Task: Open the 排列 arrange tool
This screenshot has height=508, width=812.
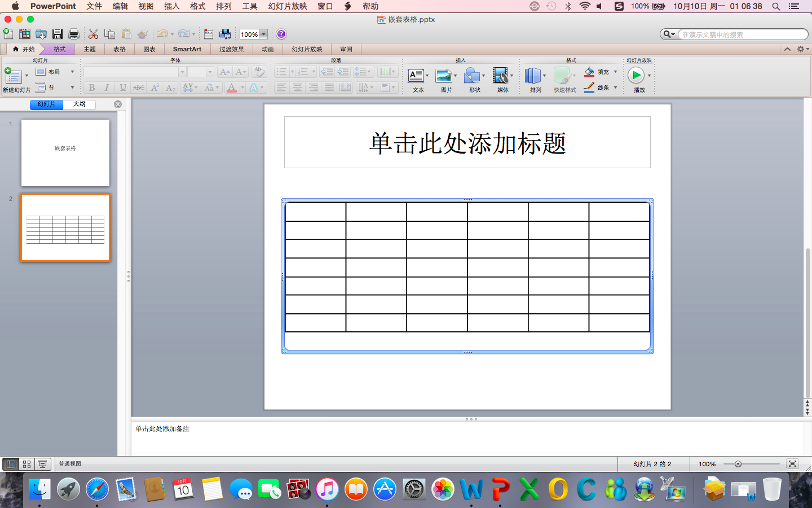Action: coord(533,75)
